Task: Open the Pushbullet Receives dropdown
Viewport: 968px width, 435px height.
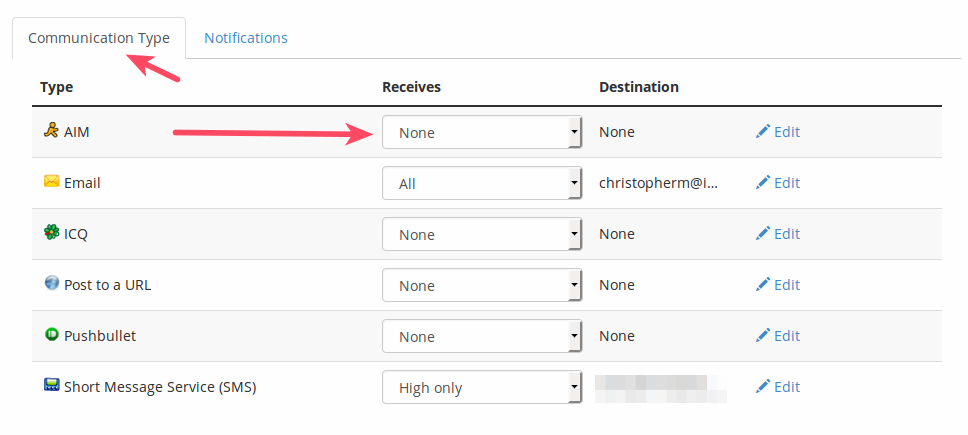Action: (481, 336)
